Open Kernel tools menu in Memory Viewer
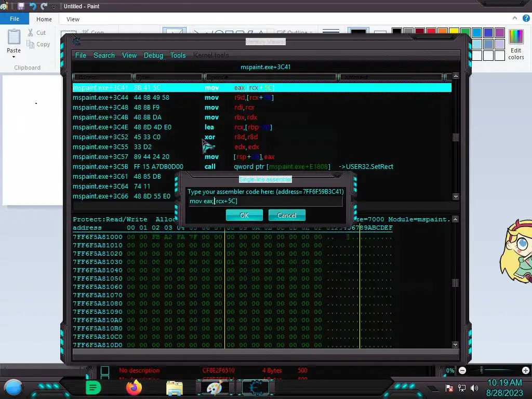 pyautogui.click(x=211, y=55)
